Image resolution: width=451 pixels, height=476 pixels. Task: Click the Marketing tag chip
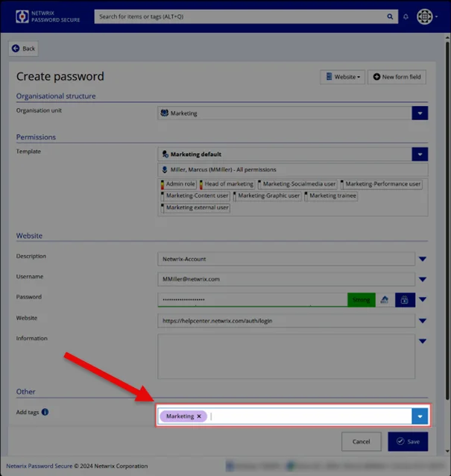click(x=183, y=416)
